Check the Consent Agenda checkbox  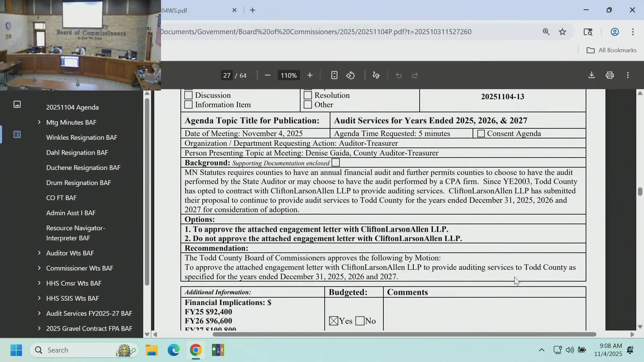pos(481,133)
